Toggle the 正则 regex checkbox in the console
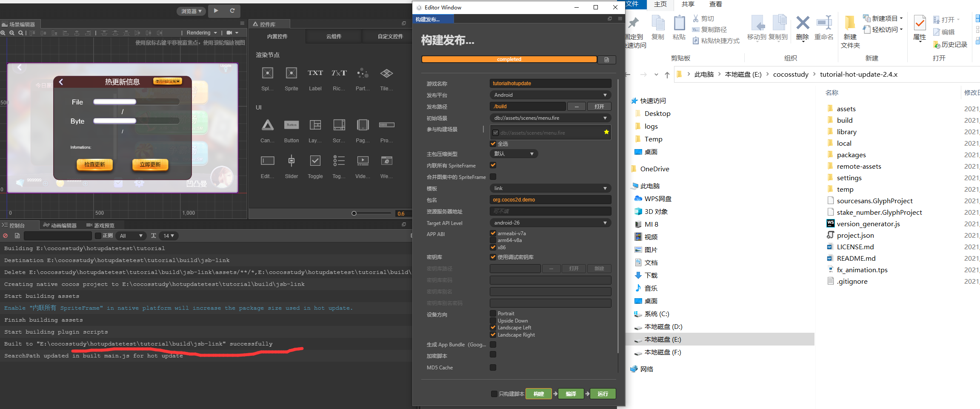Viewport: 980px width, 409px height. [x=98, y=236]
